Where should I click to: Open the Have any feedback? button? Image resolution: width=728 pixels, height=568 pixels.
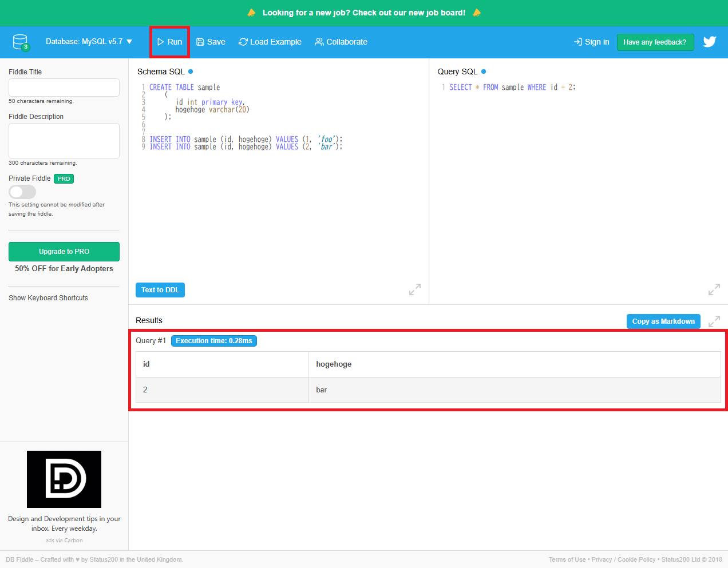pyautogui.click(x=655, y=42)
